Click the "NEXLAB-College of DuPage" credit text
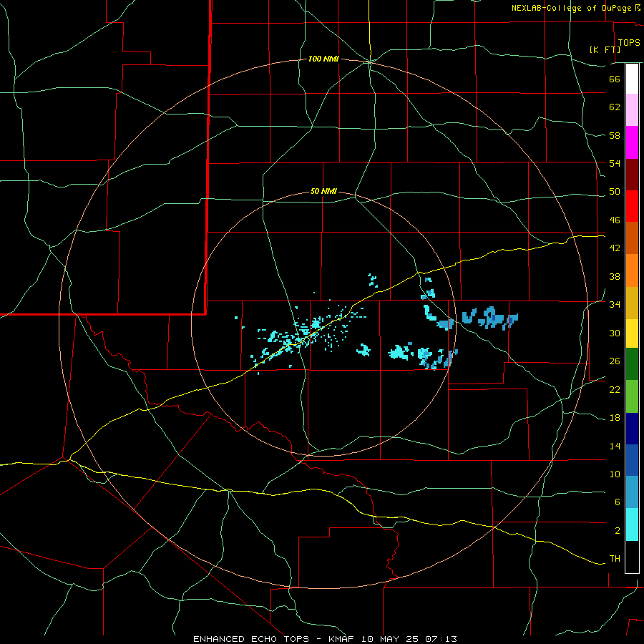This screenshot has height=644, width=644. tap(572, 8)
